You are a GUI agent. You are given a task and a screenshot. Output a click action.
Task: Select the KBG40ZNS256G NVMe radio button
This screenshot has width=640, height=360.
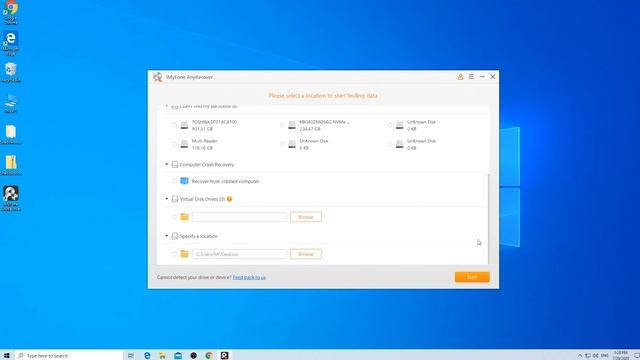[x=282, y=125]
